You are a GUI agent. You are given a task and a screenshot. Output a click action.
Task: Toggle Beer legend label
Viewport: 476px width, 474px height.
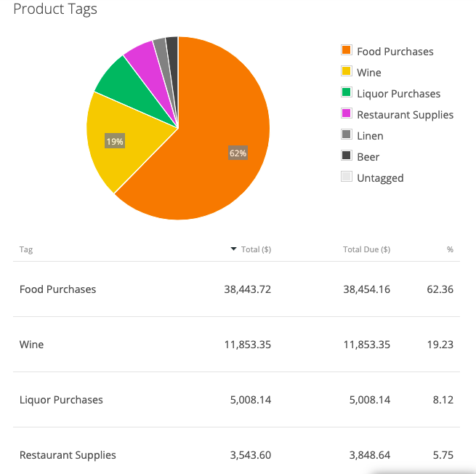coord(368,157)
